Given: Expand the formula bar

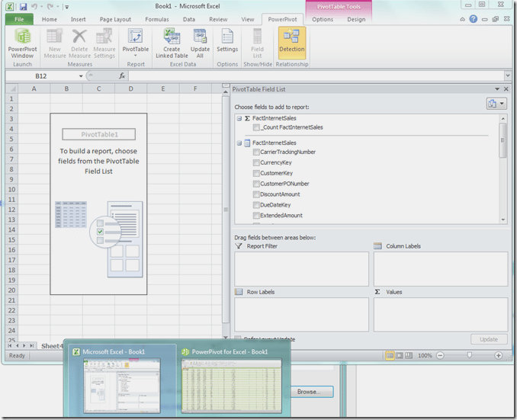Looking at the screenshot, I should point(507,75).
